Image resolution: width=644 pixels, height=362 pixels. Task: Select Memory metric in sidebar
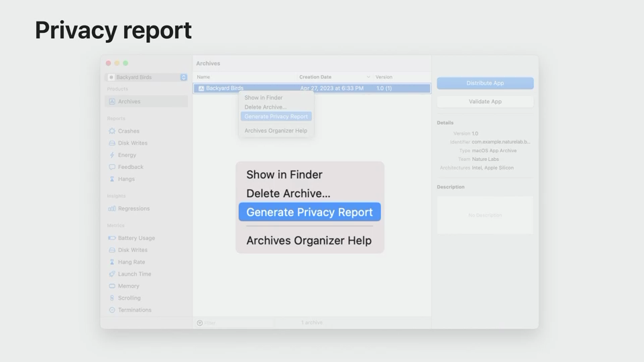129,286
